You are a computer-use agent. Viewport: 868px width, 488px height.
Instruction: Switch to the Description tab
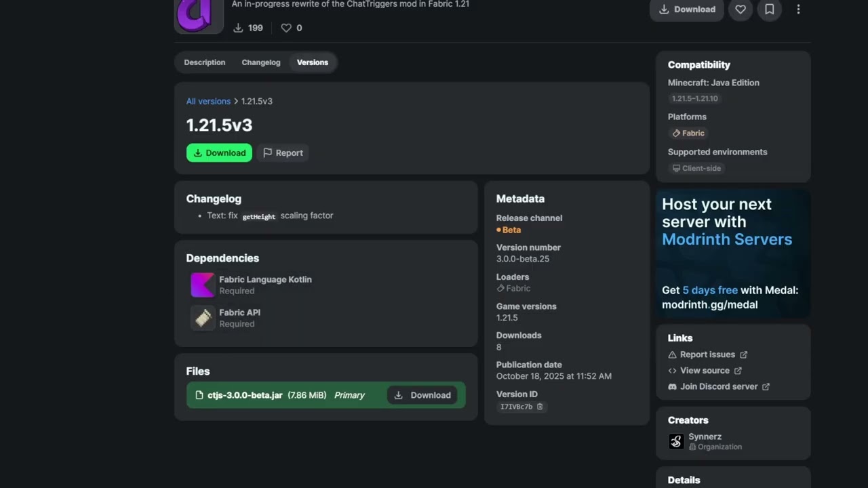click(205, 62)
